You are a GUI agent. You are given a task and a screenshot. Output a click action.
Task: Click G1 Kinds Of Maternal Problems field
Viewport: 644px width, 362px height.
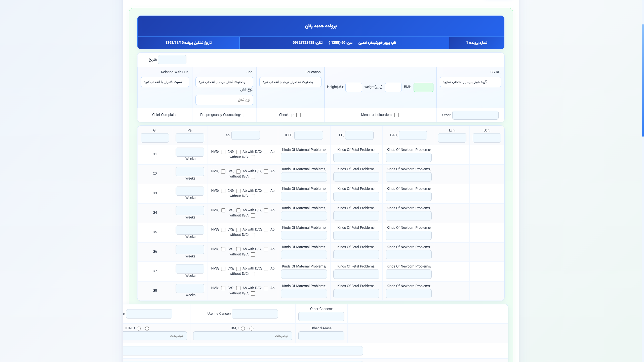[304, 157]
